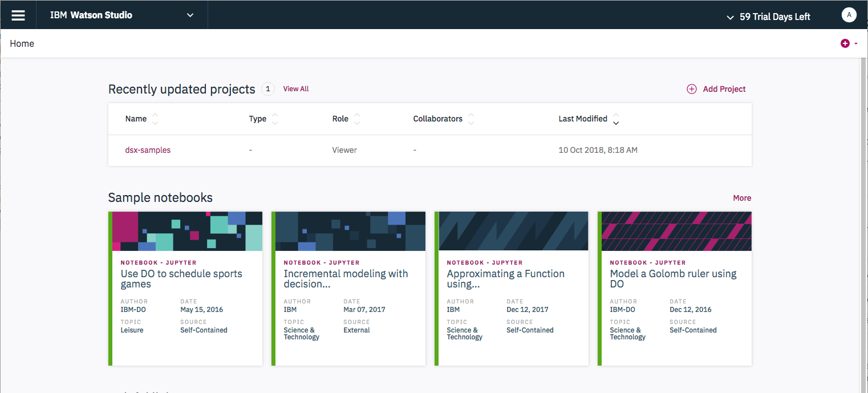Image resolution: width=868 pixels, height=393 pixels.
Task: Sort projects by the Collaborators column
Action: coord(471,119)
